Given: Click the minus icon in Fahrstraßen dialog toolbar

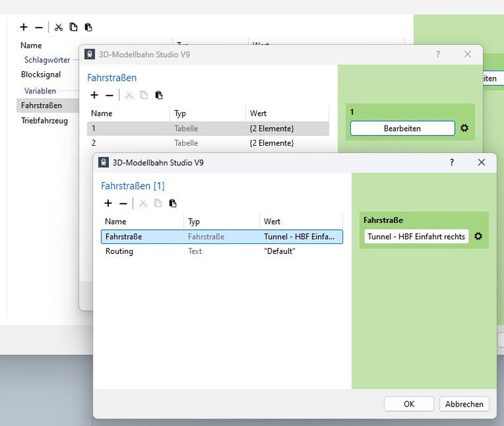Looking at the screenshot, I should click(110, 95).
